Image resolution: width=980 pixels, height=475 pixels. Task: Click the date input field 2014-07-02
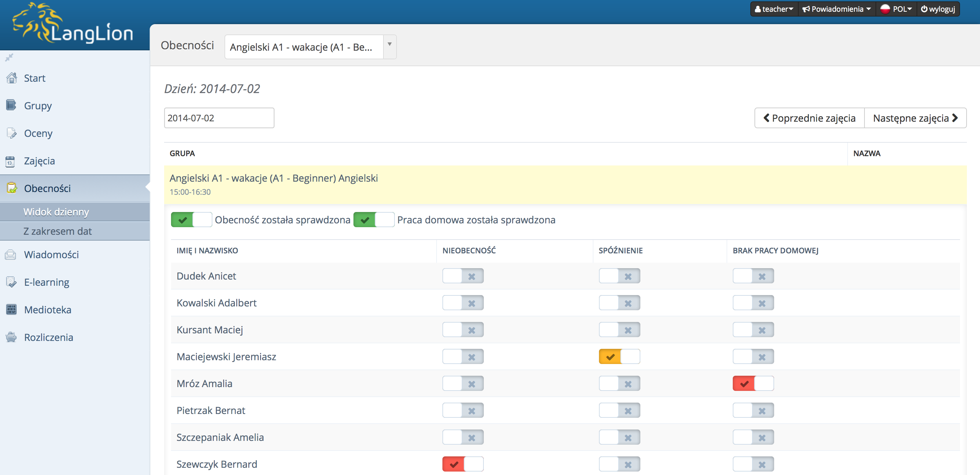pyautogui.click(x=219, y=118)
